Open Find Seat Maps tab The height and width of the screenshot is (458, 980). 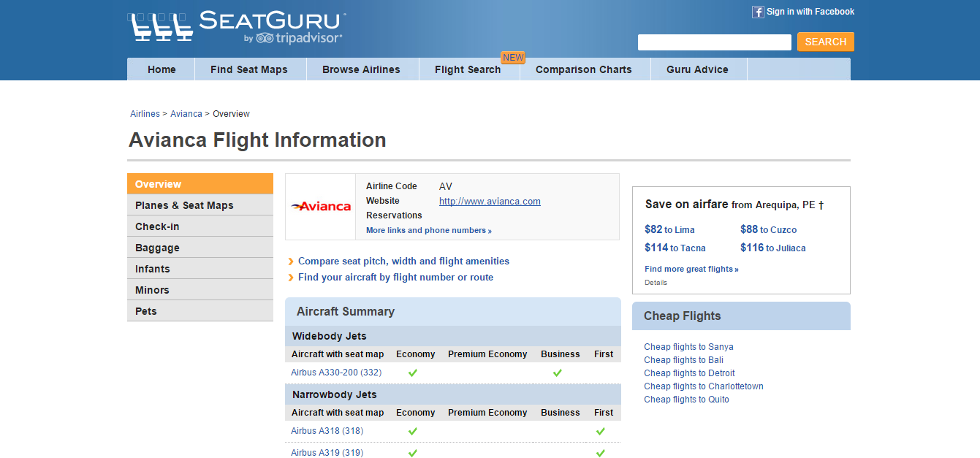point(249,69)
